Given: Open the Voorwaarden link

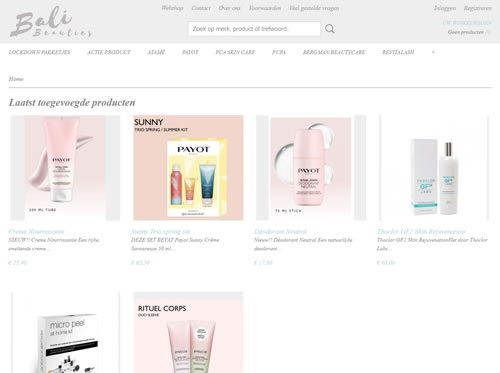Looking at the screenshot, I should pos(265,8).
